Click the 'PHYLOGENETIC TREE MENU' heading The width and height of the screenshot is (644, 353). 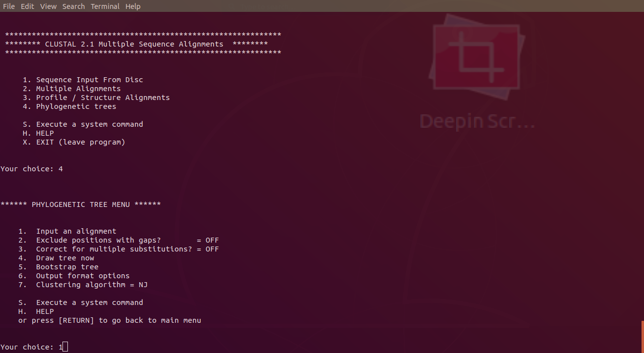point(81,204)
